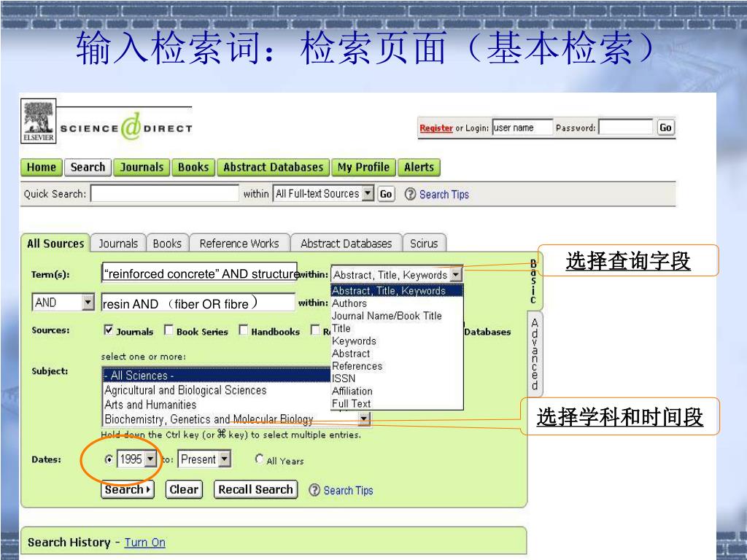Viewport: 747px width, 560px height.
Task: Select the date range radio button
Action: [109, 459]
